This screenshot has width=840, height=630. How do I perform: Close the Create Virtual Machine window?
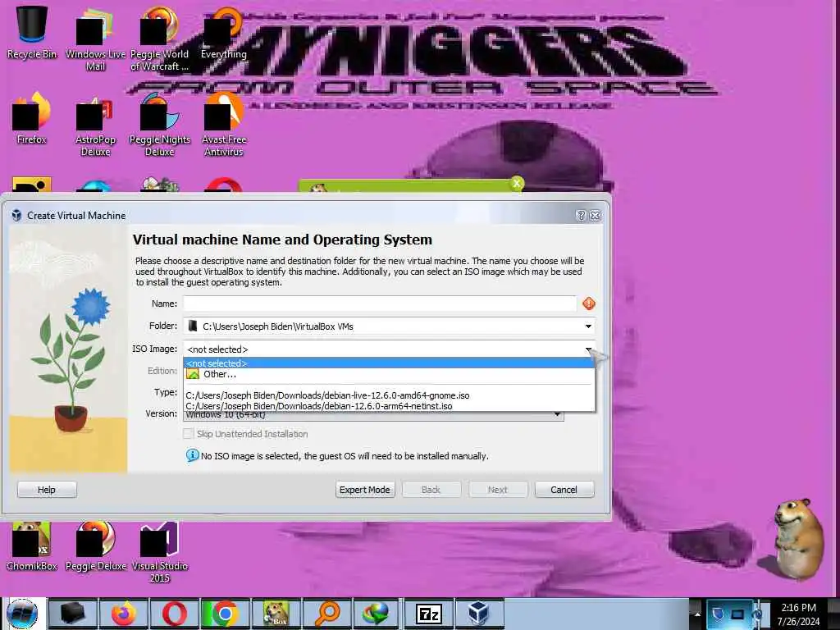596,216
